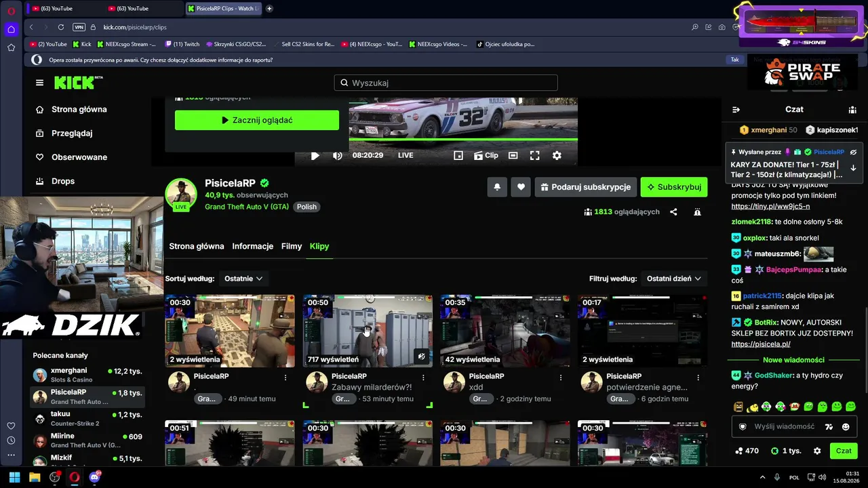This screenshot has width=868, height=488.
Task: Open Obserwowane in left sidebar
Action: pyautogui.click(x=71, y=157)
